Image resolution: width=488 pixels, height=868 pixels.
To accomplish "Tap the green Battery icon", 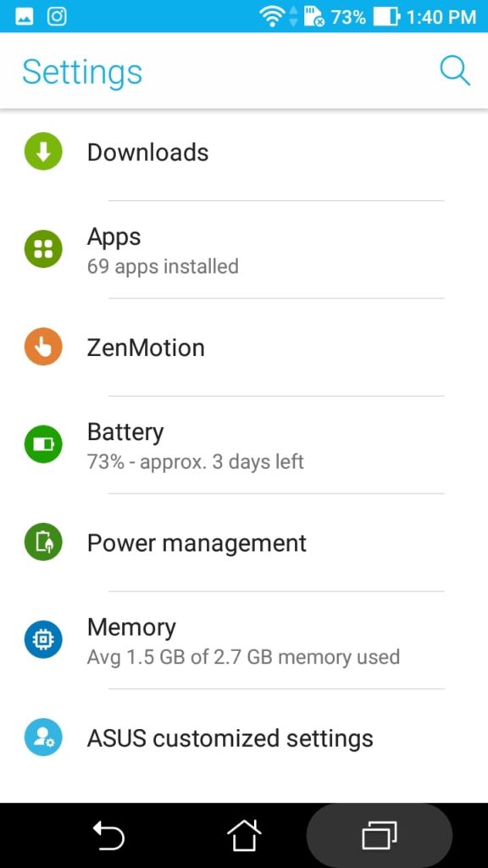I will click(x=43, y=444).
